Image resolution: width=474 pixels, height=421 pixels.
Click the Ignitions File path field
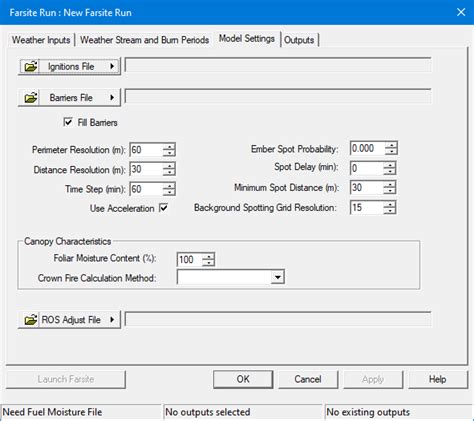278,65
